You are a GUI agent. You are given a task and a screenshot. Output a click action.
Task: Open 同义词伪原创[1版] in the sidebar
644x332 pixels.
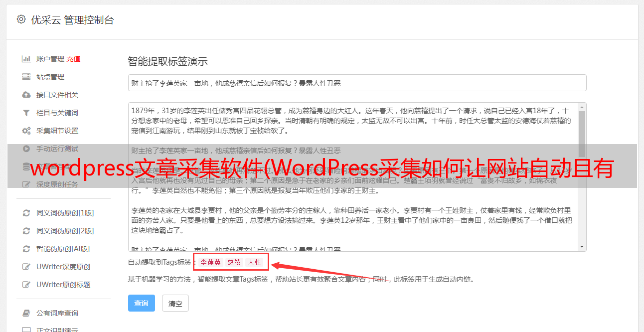[x=65, y=213]
